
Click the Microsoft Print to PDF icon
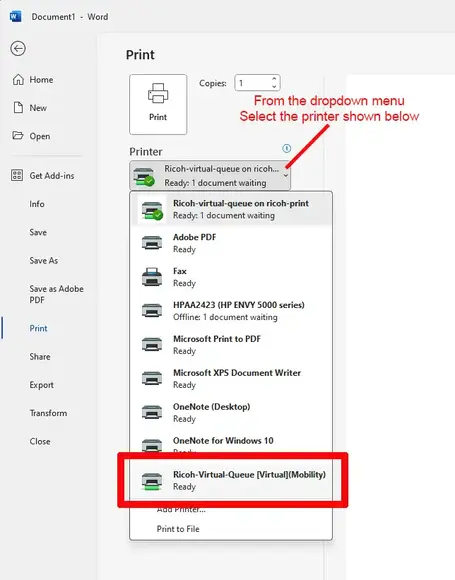point(152,344)
